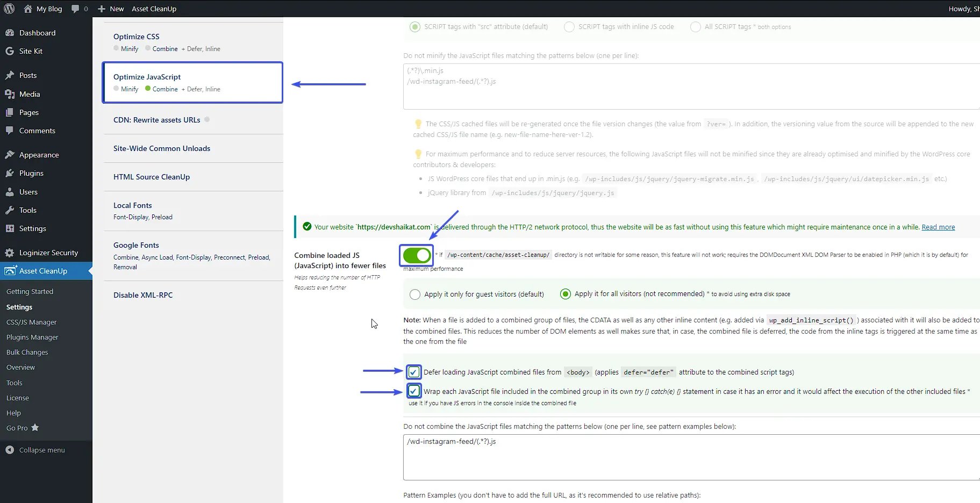Open Asset CleanUp Settings submenu item

[x=19, y=307]
